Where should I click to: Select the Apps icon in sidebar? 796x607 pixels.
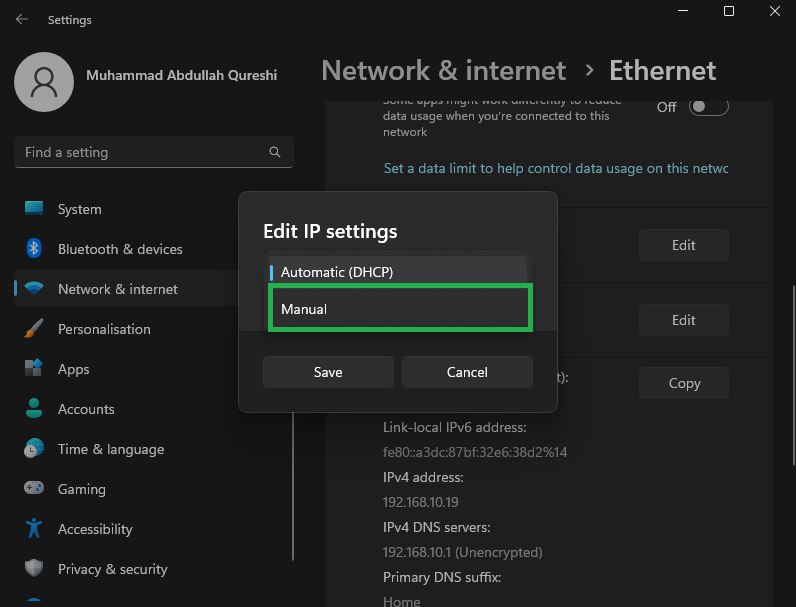pyautogui.click(x=34, y=369)
